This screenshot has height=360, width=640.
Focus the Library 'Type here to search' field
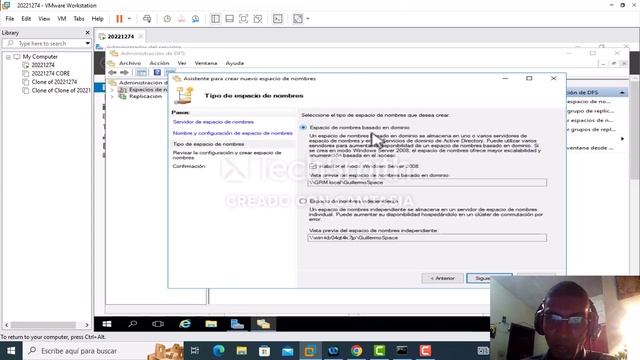pyautogui.click(x=43, y=43)
